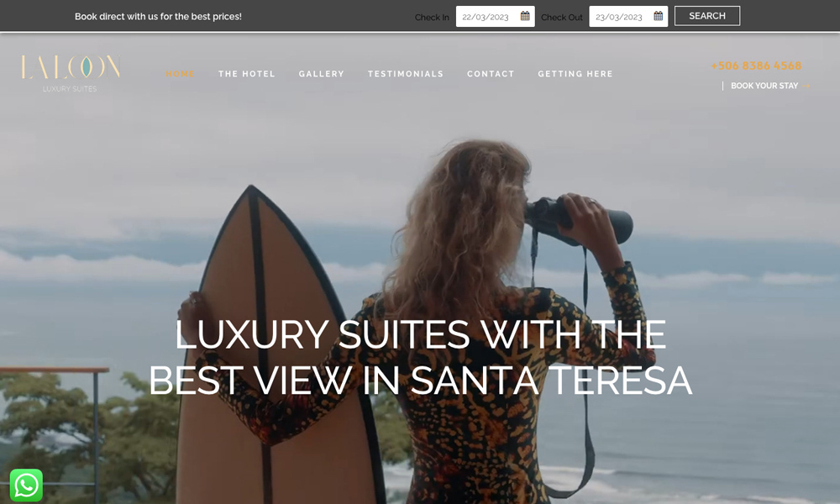Click the Check Out date field
Viewport: 840px width, 504px height.
(x=628, y=17)
